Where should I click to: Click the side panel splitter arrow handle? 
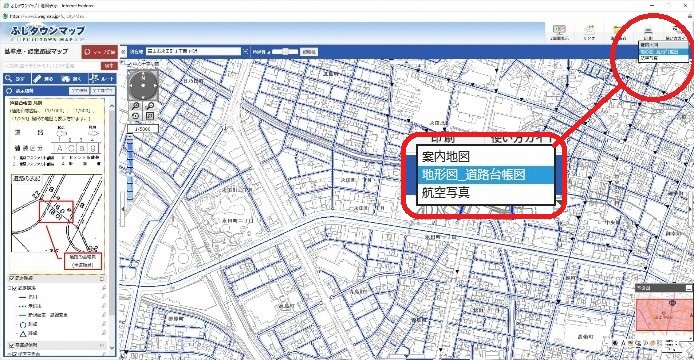(123, 209)
